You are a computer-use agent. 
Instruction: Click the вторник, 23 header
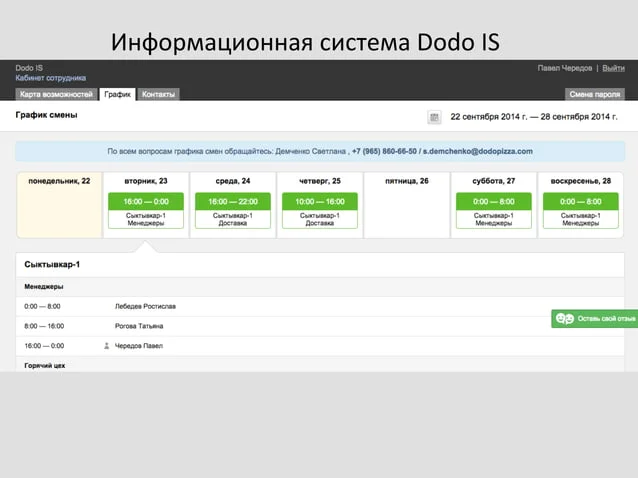pyautogui.click(x=146, y=181)
